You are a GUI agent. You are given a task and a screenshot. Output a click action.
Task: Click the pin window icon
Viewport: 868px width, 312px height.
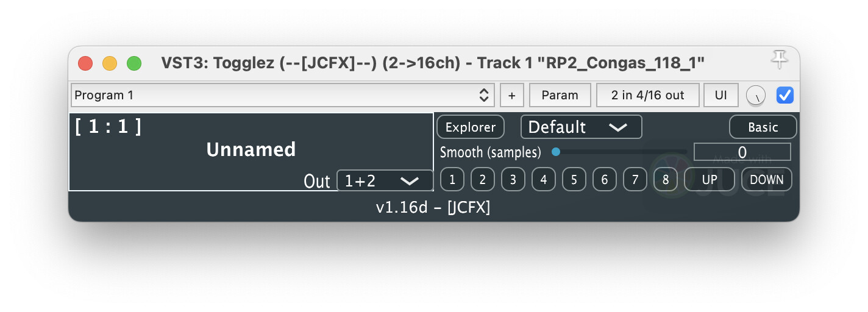[779, 60]
